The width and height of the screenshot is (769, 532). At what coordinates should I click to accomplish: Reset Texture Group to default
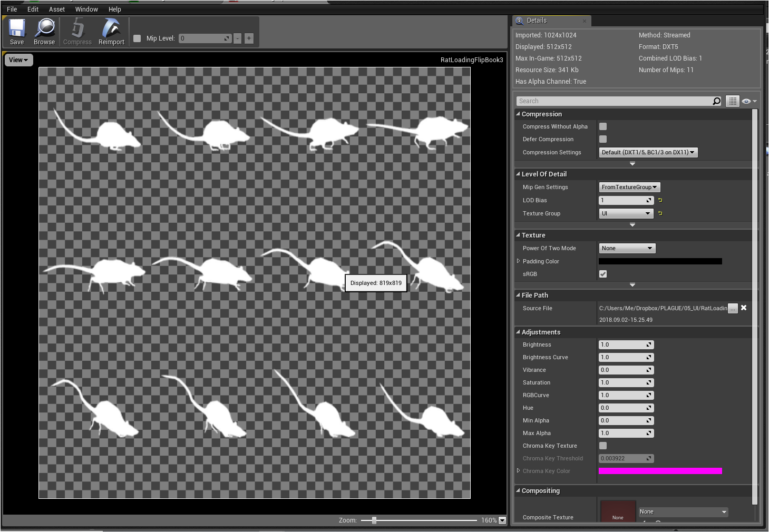pos(660,213)
